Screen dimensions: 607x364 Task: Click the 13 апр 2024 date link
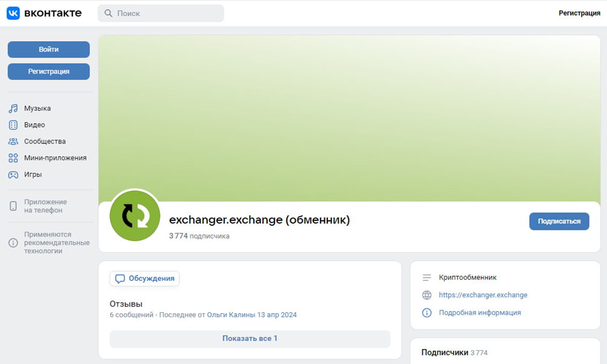277,315
